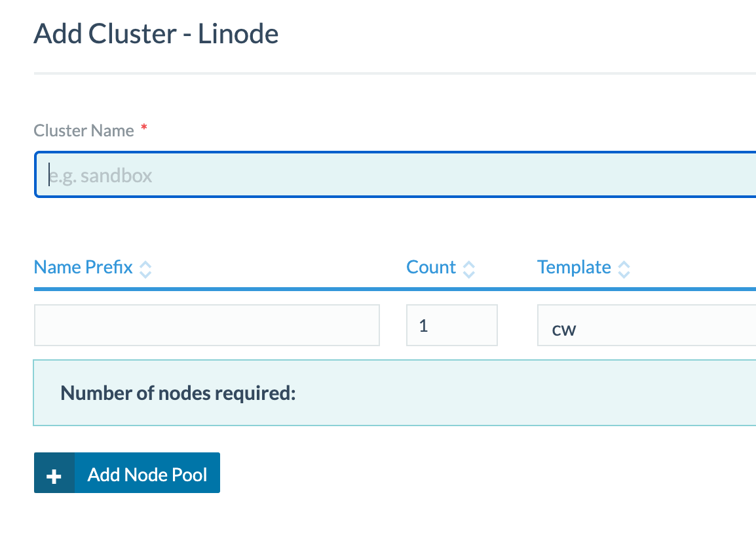Click the Template column header label
Image resolution: width=756 pixels, height=535 pixels.
point(574,267)
